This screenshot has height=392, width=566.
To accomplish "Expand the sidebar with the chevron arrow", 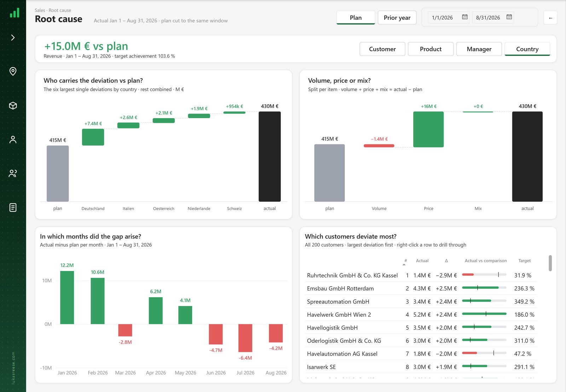I will (x=13, y=38).
